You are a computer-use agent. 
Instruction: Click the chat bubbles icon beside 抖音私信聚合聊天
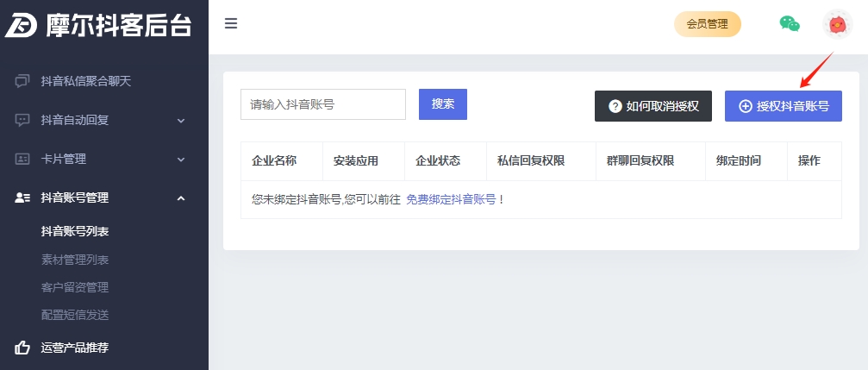(x=22, y=81)
